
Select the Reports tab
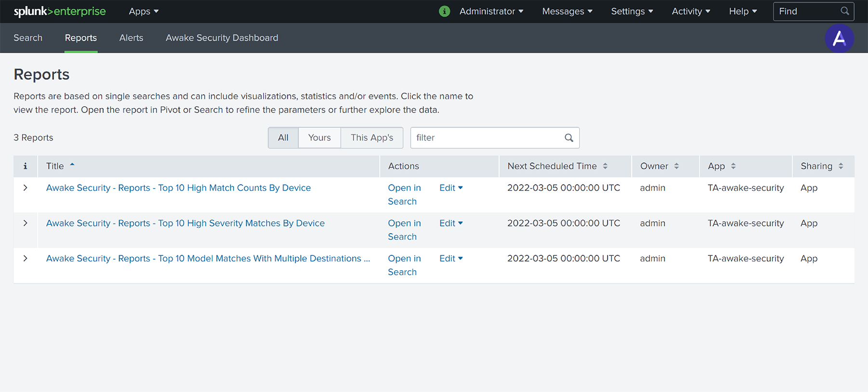(x=81, y=38)
